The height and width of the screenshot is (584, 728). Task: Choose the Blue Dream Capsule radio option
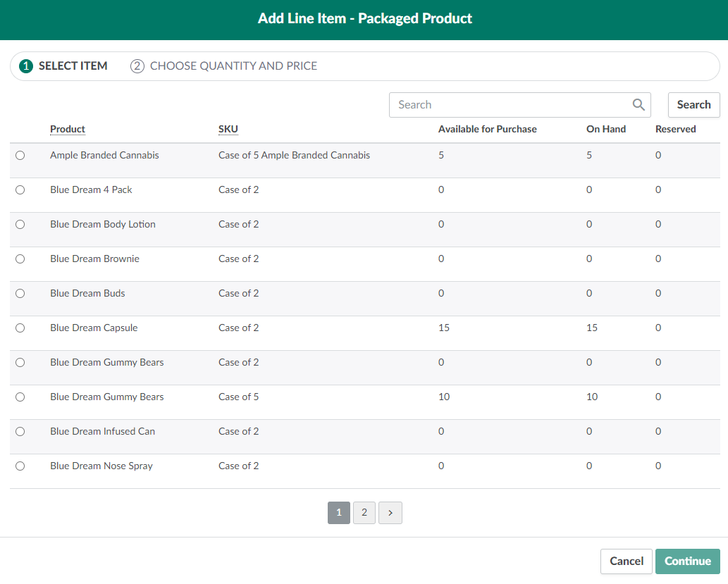[20, 328]
